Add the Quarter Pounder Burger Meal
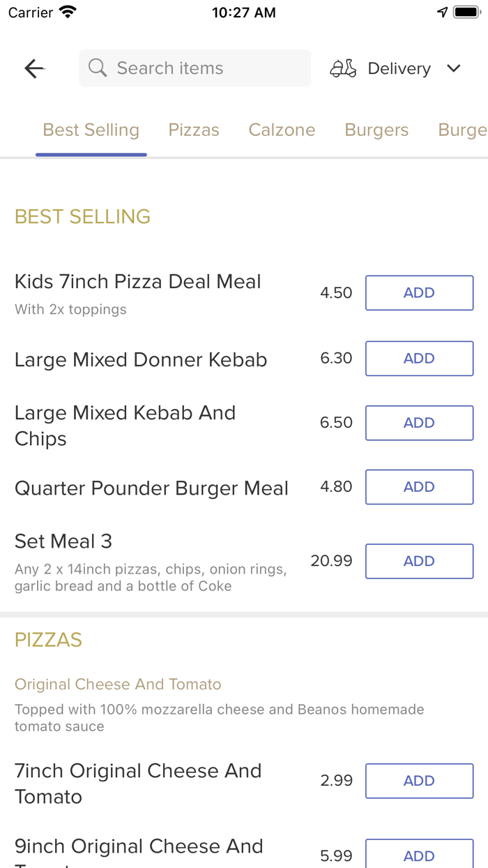The image size is (488, 868). pos(419,486)
